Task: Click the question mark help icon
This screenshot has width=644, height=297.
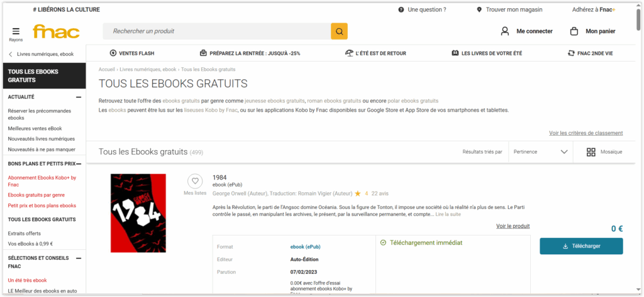Action: pyautogui.click(x=401, y=9)
